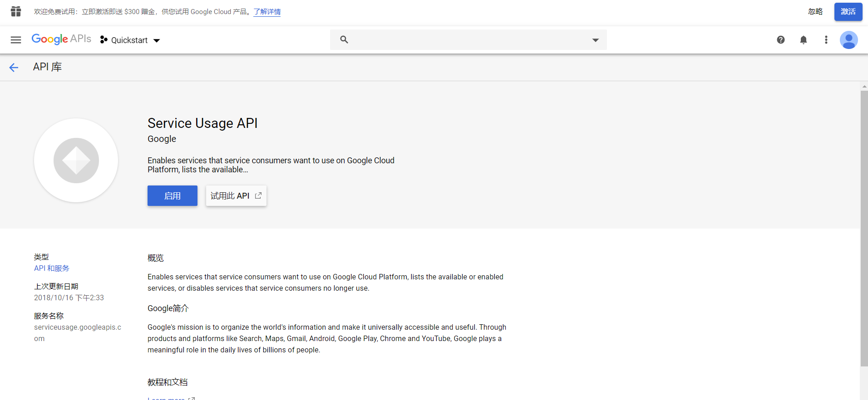Show notifications via the bell icon
This screenshot has width=868, height=400.
point(803,40)
